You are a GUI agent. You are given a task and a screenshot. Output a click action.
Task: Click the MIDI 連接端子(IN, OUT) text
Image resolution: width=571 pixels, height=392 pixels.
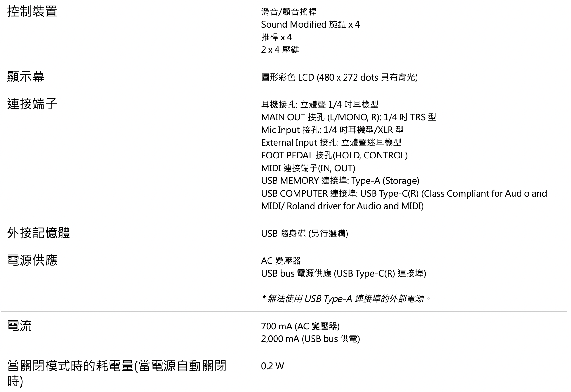click(x=308, y=168)
